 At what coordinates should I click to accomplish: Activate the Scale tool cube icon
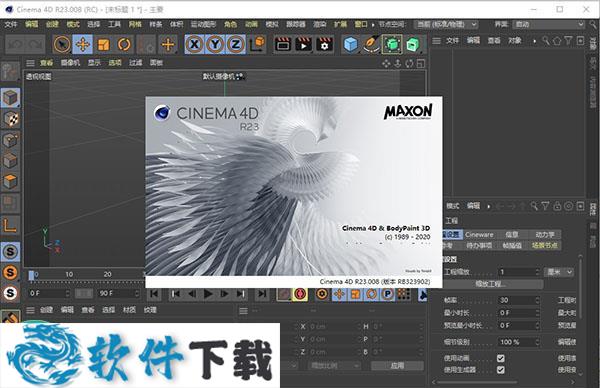(104, 45)
